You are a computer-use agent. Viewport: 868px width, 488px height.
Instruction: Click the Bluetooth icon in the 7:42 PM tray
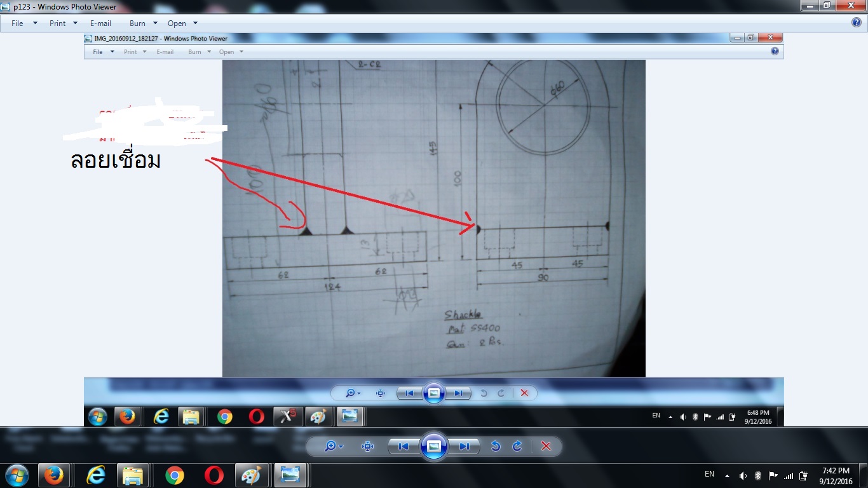tap(758, 476)
